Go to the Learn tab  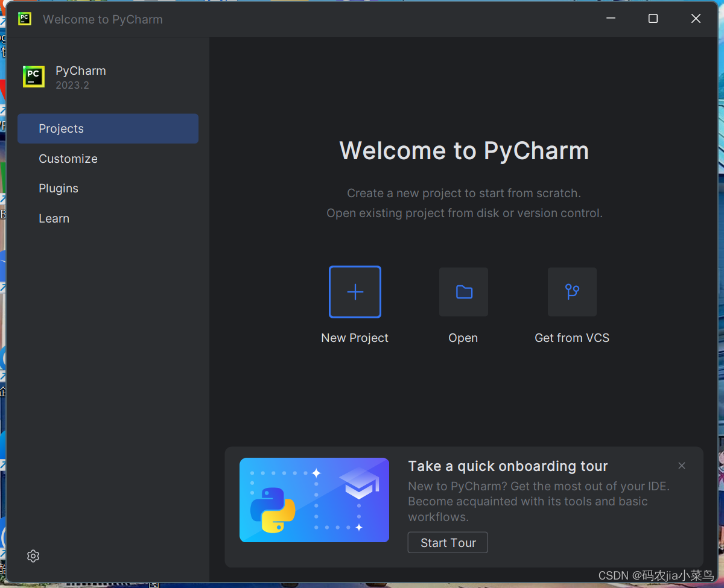tap(108, 218)
